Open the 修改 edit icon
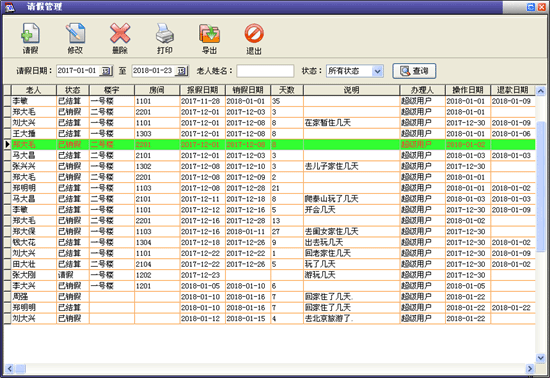This screenshot has height=378, width=550. [75, 34]
